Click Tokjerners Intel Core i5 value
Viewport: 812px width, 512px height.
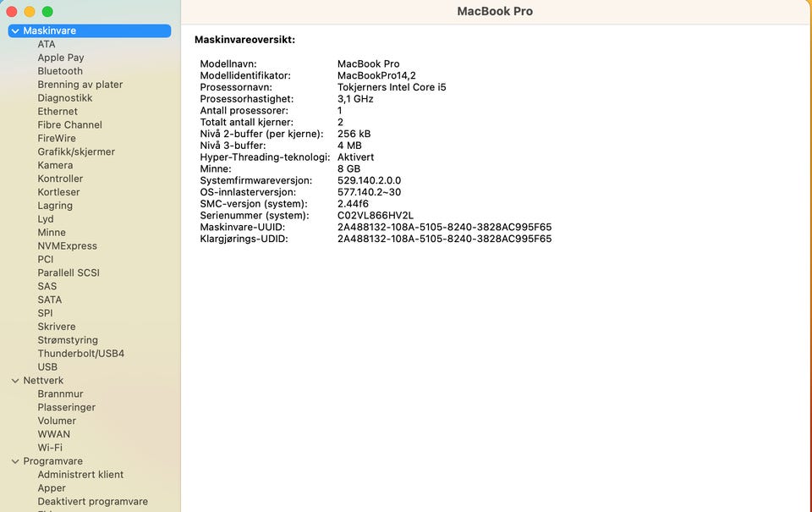[392, 87]
